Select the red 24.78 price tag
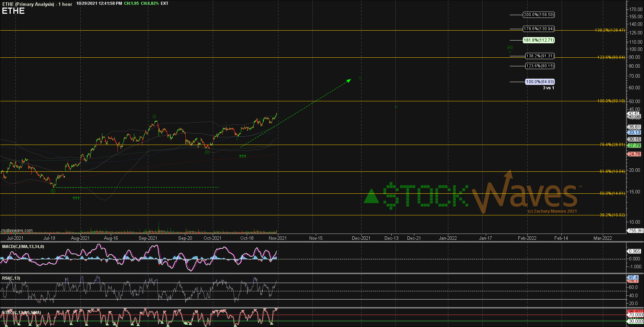This screenshot has height=327, width=644. click(x=634, y=154)
